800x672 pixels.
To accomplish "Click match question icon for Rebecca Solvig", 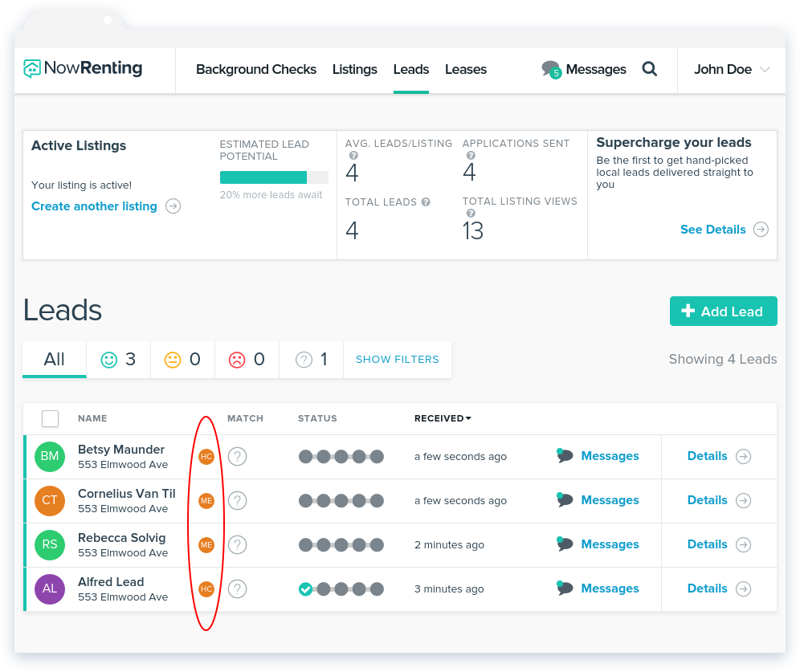I will (x=237, y=544).
